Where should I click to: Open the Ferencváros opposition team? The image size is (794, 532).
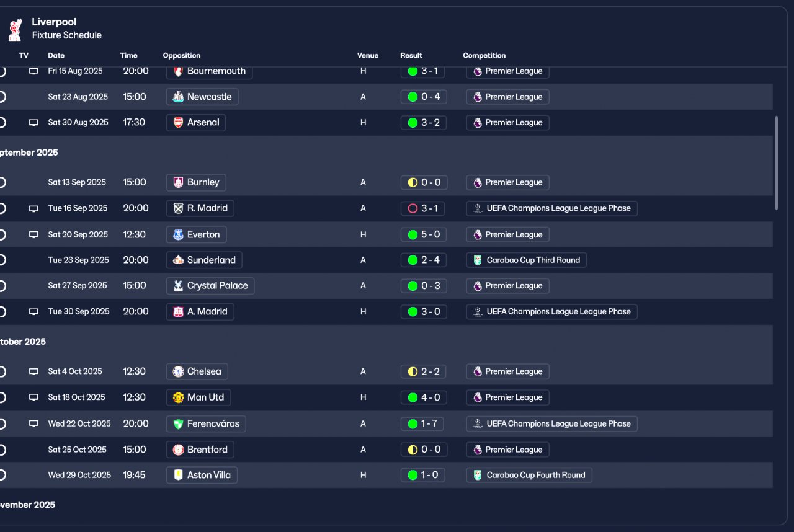point(206,424)
